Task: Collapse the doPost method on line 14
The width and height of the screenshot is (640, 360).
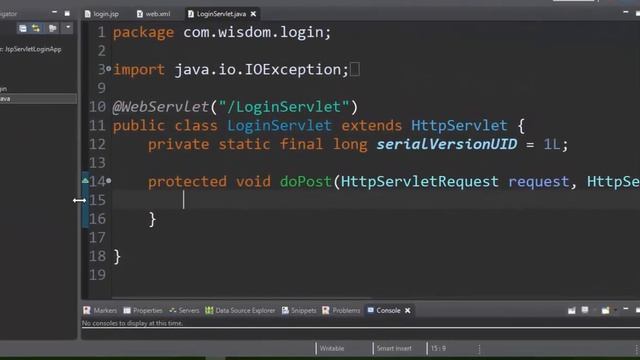Action: (109, 180)
